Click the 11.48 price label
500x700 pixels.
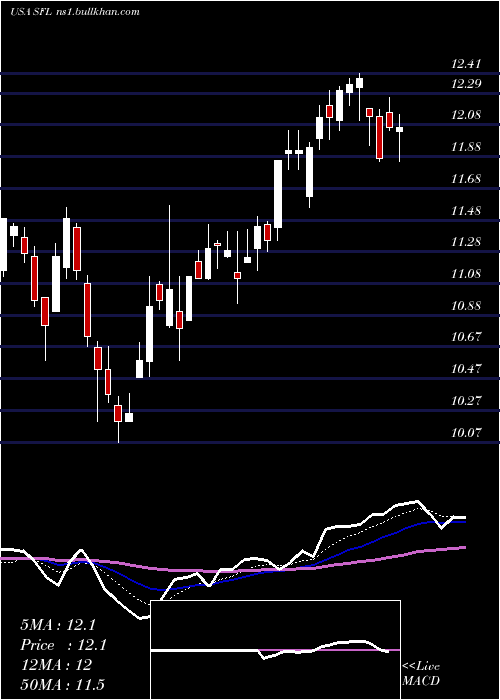pyautogui.click(x=466, y=210)
